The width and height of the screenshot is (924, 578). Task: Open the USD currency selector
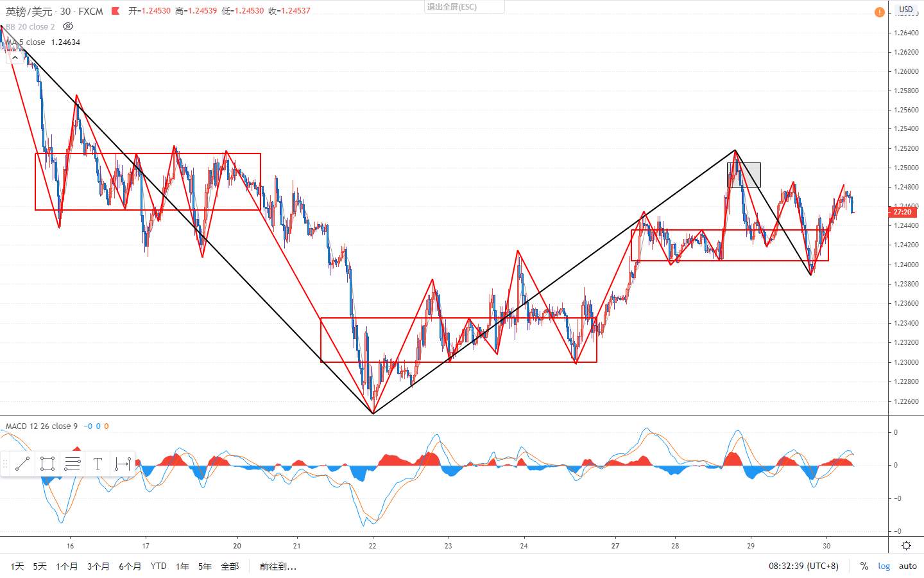click(906, 10)
